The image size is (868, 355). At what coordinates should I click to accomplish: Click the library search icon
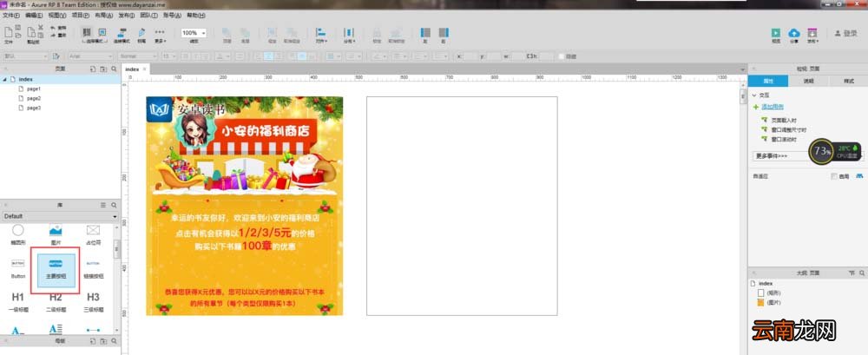tap(114, 205)
